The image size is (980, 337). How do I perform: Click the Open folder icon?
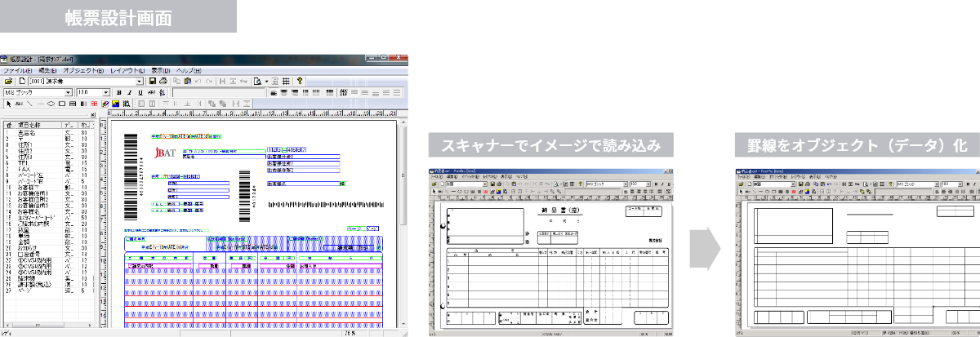tap(8, 82)
